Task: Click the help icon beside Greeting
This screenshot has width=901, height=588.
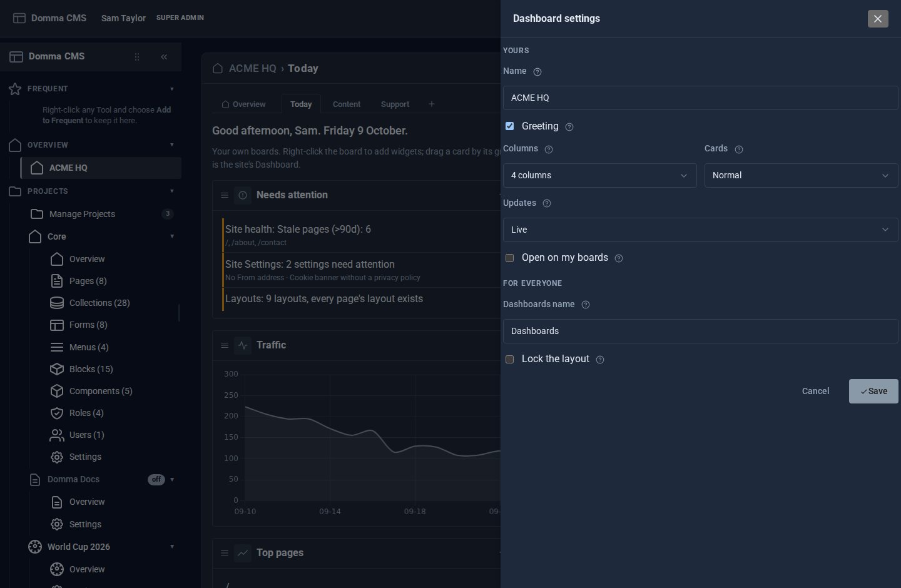Action: (569, 127)
